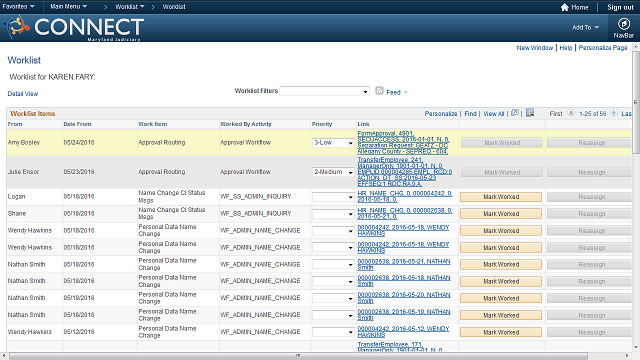Open the Worklist Filters dropdown
This screenshot has height=360, width=640.
point(324,91)
